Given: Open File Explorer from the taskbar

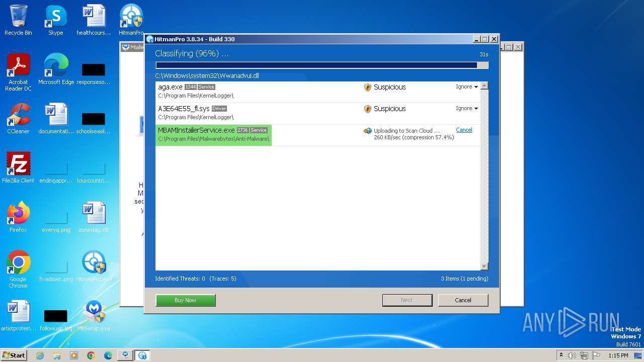Looking at the screenshot, I should (57, 355).
